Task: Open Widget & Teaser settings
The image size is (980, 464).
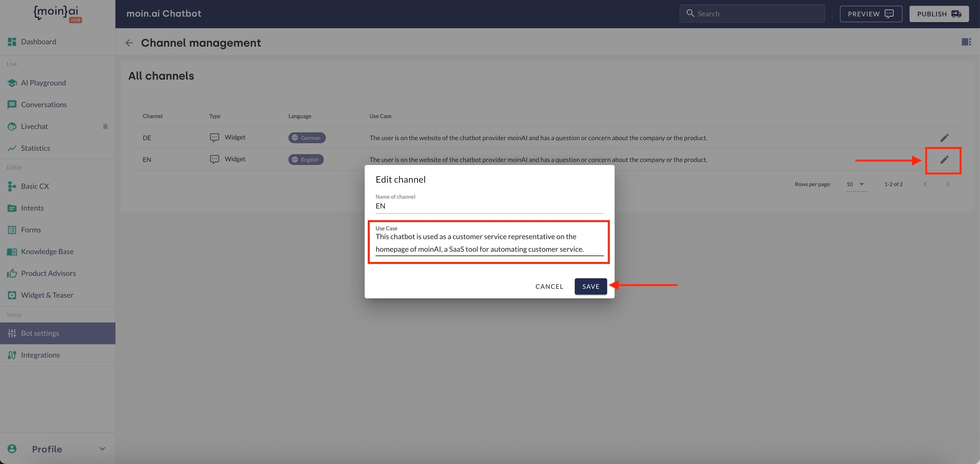Action: click(58, 295)
